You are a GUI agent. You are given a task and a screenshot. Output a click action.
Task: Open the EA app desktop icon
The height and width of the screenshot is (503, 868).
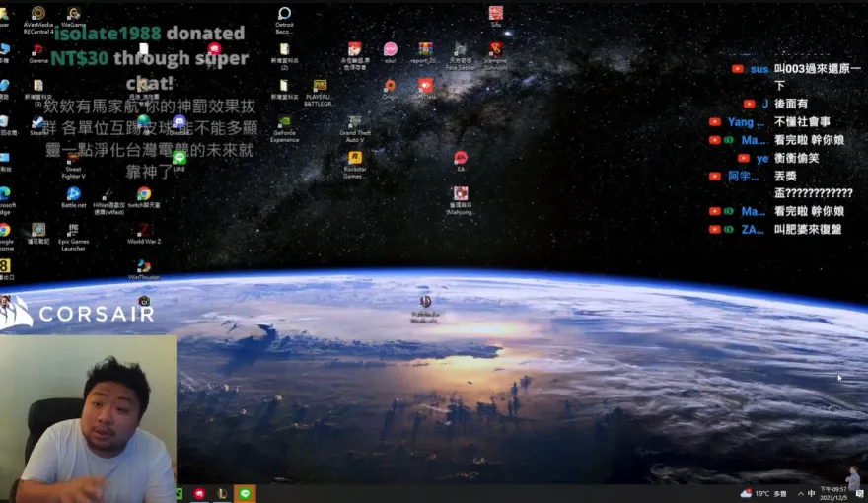(461, 159)
